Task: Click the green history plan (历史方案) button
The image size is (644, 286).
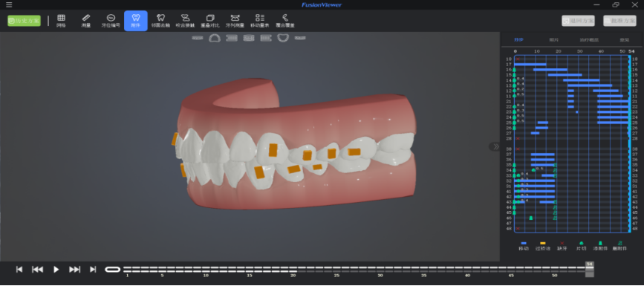Action: pos(25,21)
